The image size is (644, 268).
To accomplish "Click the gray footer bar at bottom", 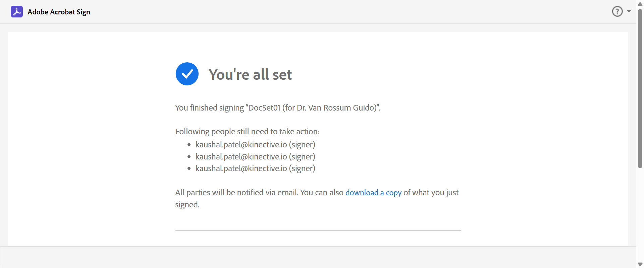I will click(x=318, y=257).
